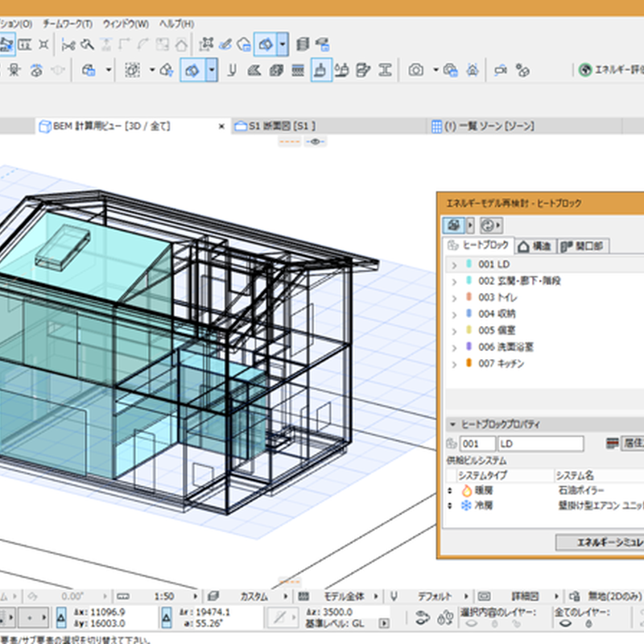This screenshot has height=644, width=644.
Task: Click the cyan color chip of 001 LD
Action: tap(469, 264)
